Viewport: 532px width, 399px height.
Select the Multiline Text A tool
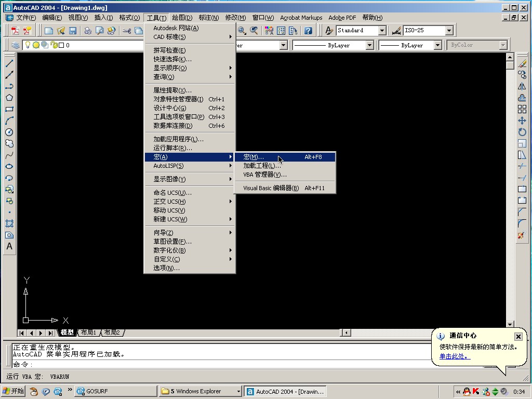pyautogui.click(x=9, y=247)
